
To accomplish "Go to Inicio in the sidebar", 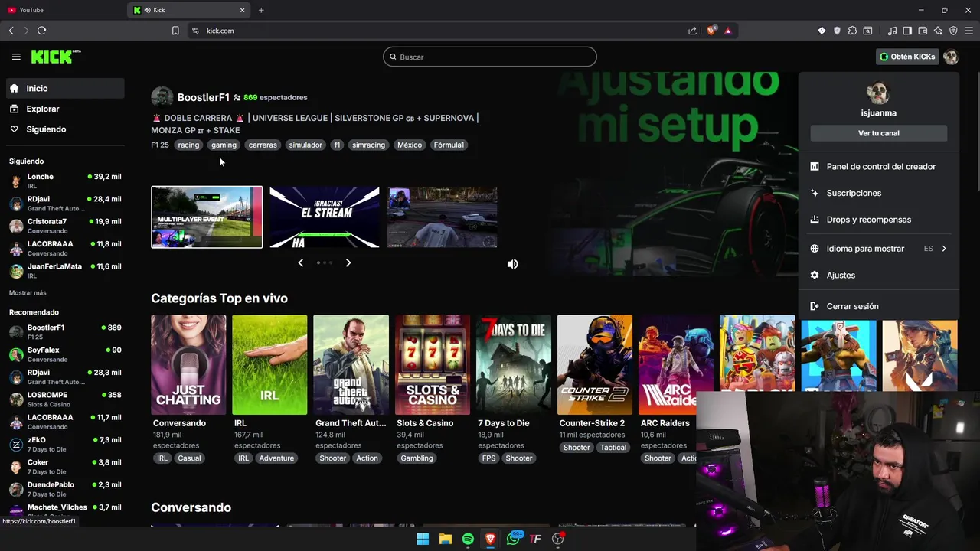I will click(x=65, y=88).
